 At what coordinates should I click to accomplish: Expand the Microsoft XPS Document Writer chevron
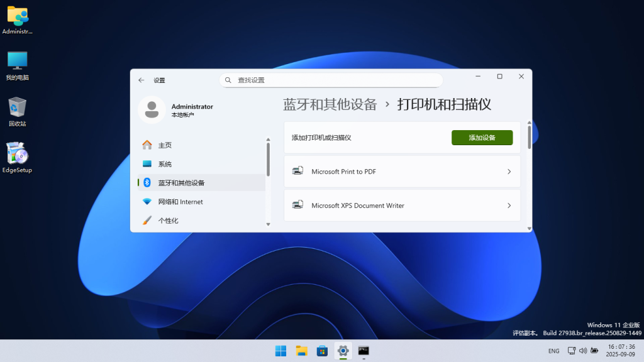(x=509, y=206)
